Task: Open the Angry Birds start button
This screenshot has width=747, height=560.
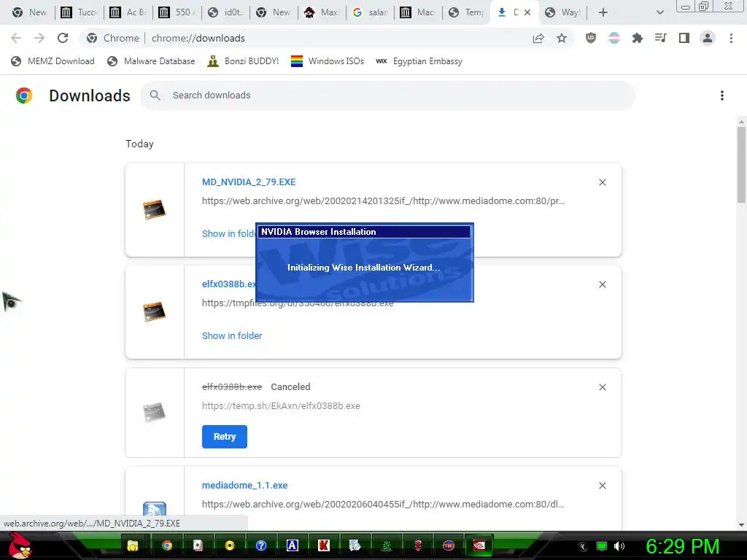Action: tap(20, 545)
